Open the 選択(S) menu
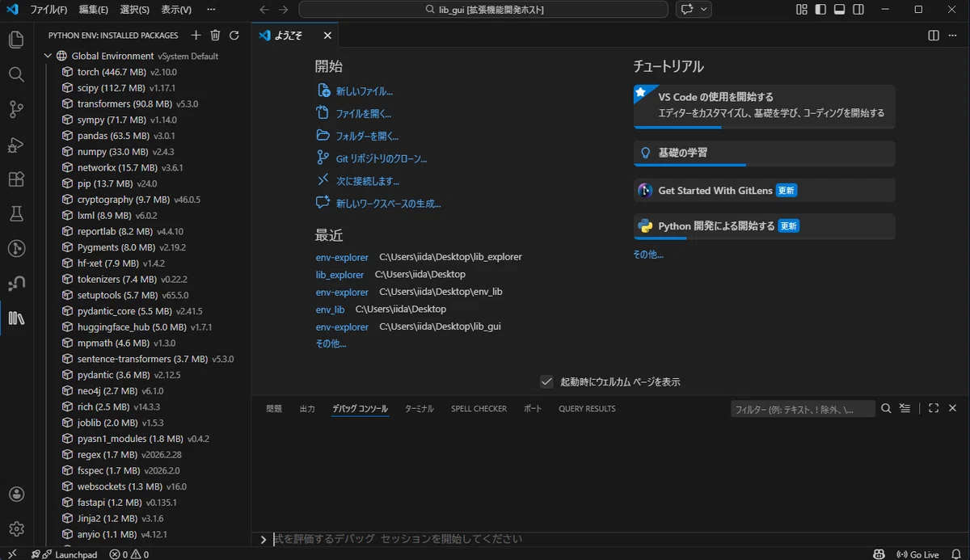970x560 pixels. 134,10
